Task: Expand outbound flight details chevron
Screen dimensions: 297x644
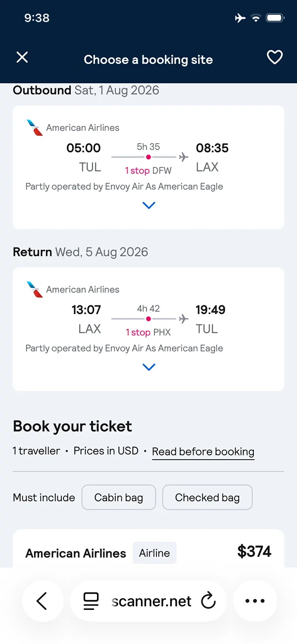Action: [148, 205]
